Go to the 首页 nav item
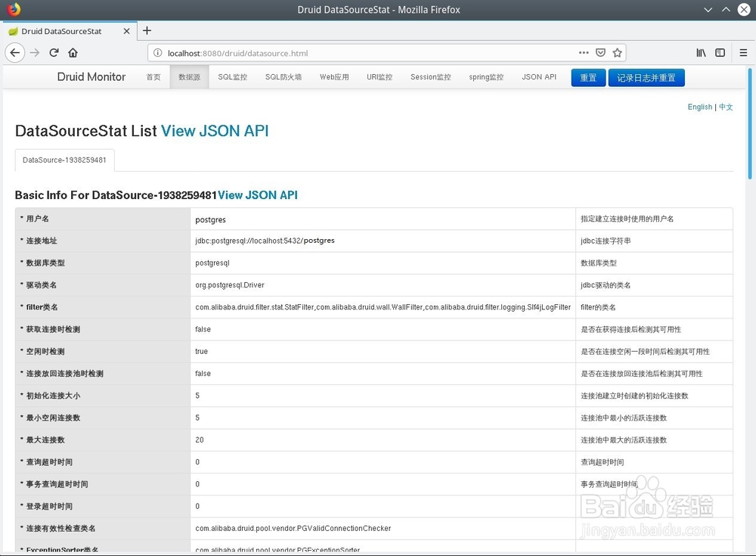 point(153,77)
